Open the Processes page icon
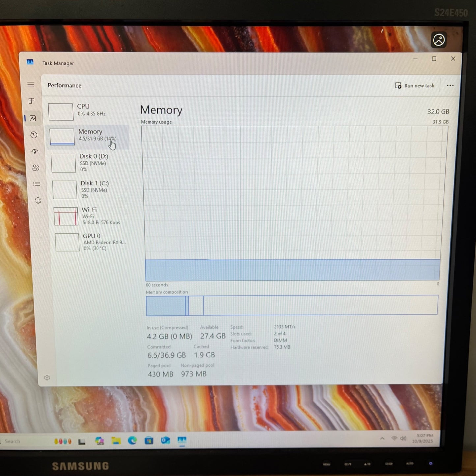 [32, 101]
